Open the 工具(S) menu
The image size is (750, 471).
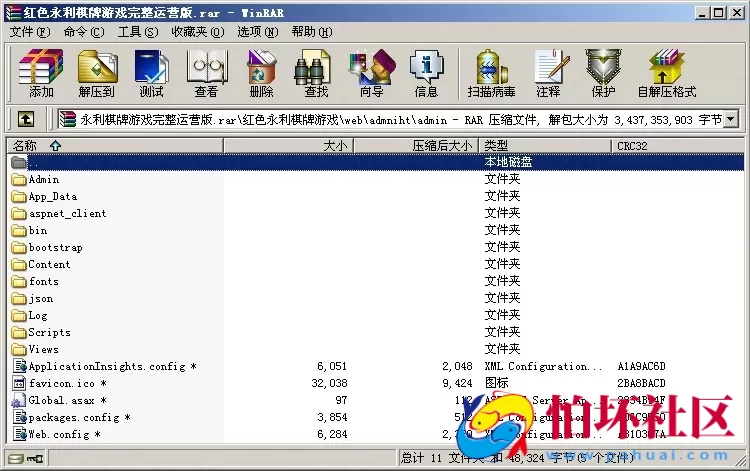pos(138,32)
